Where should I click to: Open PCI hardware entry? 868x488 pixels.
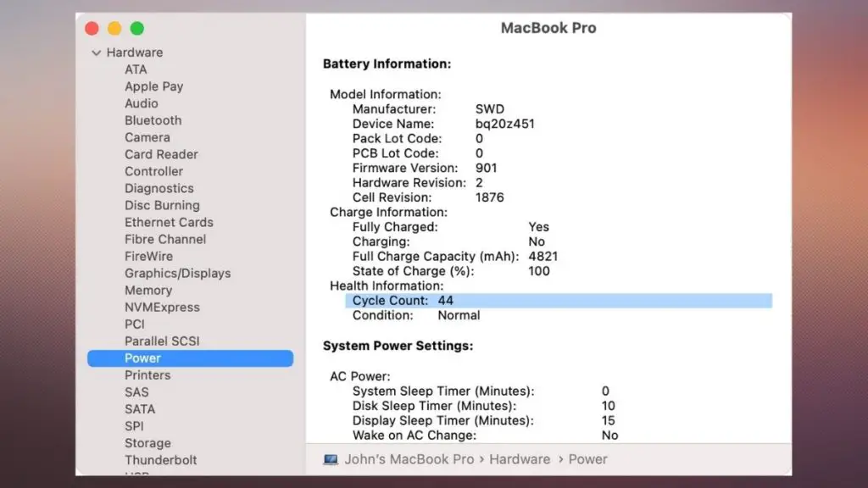(x=135, y=324)
